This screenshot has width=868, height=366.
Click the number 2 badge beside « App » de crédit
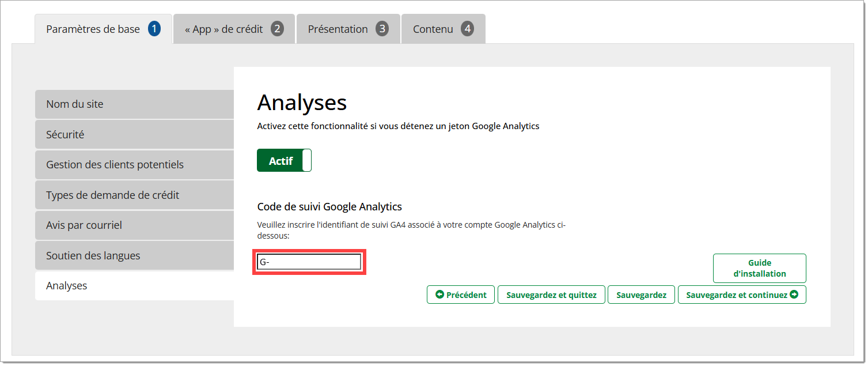pyautogui.click(x=277, y=29)
